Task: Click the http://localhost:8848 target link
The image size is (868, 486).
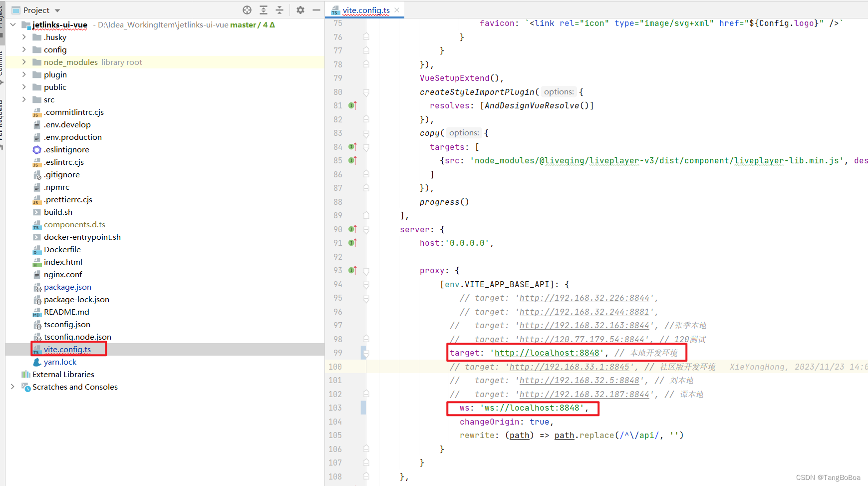Action: click(x=547, y=353)
